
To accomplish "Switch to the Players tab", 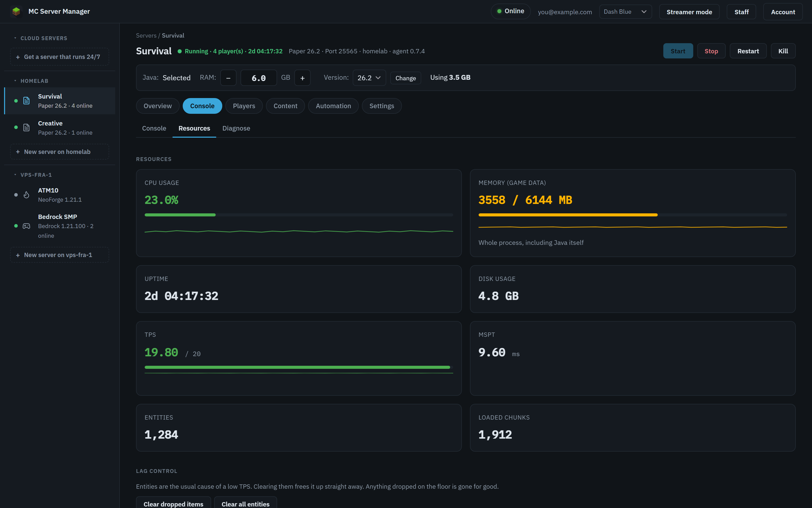I will click(x=244, y=106).
